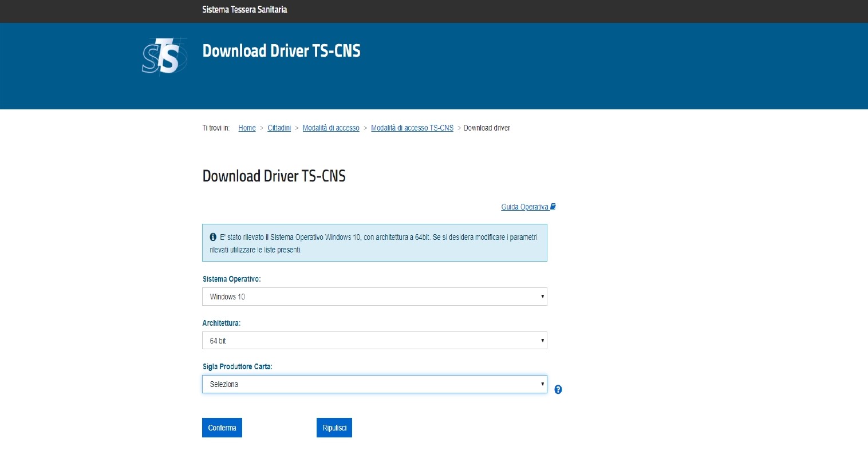Click the Architettura label
The height and width of the screenshot is (454, 868).
(x=222, y=323)
